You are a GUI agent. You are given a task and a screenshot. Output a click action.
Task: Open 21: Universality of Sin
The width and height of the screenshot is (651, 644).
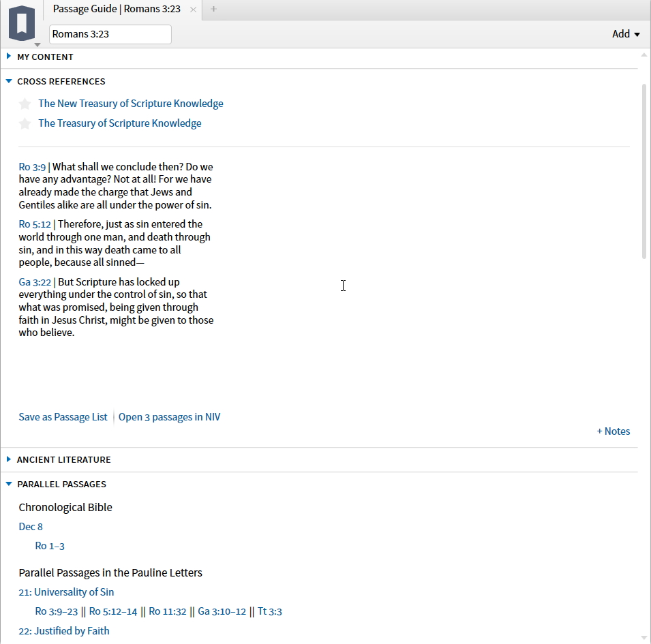pos(66,592)
